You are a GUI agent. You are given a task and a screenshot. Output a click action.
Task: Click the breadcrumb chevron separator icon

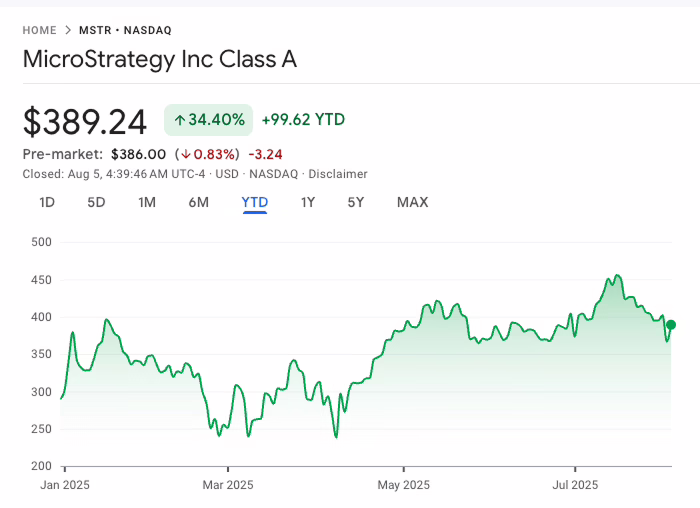(68, 30)
